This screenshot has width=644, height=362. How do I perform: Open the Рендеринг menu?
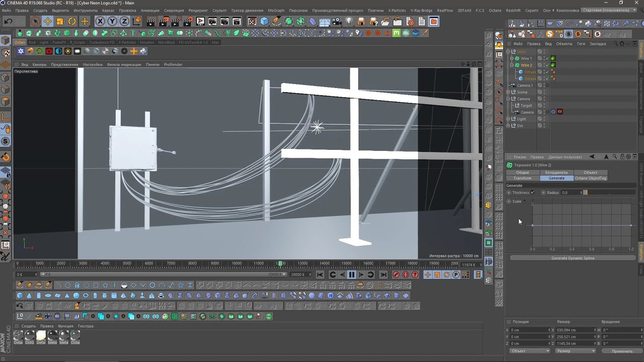coord(198,10)
